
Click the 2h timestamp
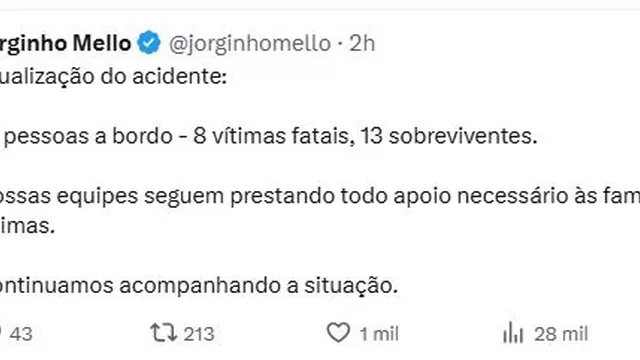tap(362, 43)
